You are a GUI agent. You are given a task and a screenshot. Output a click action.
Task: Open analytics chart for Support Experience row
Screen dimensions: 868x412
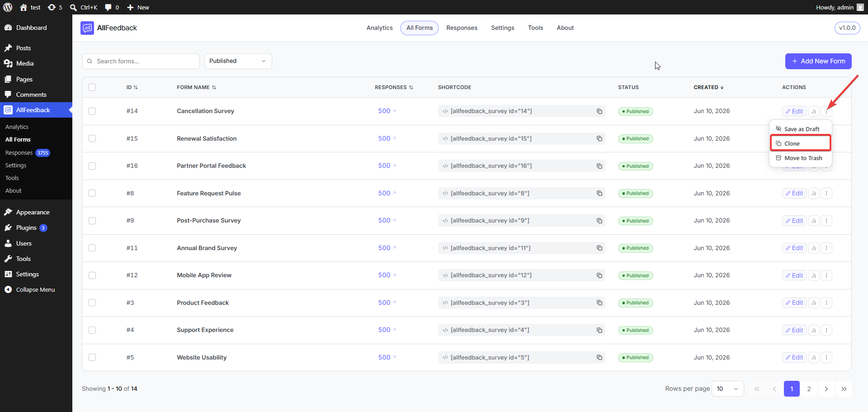pos(814,330)
